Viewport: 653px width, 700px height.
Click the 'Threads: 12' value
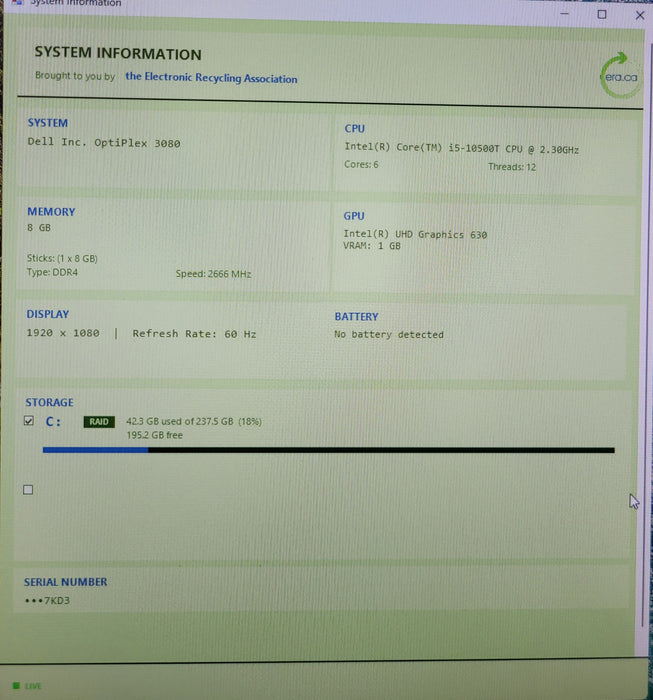(x=512, y=167)
